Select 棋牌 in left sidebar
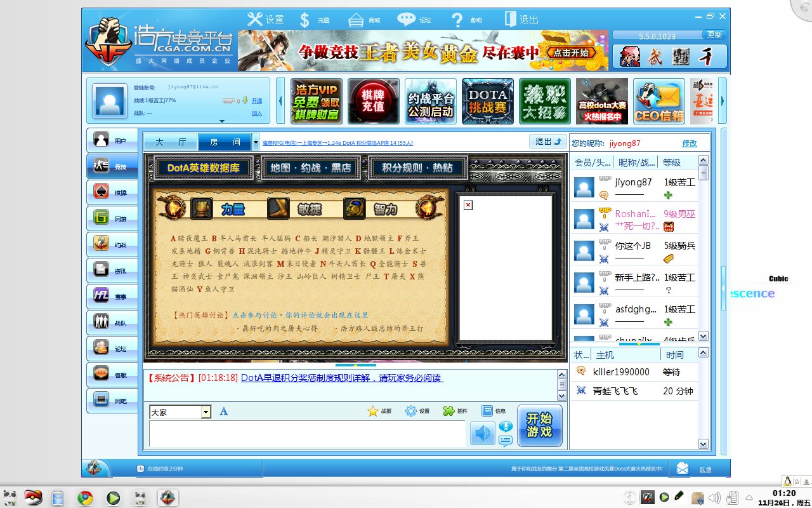Screen dimensions: 812x508 [112, 192]
